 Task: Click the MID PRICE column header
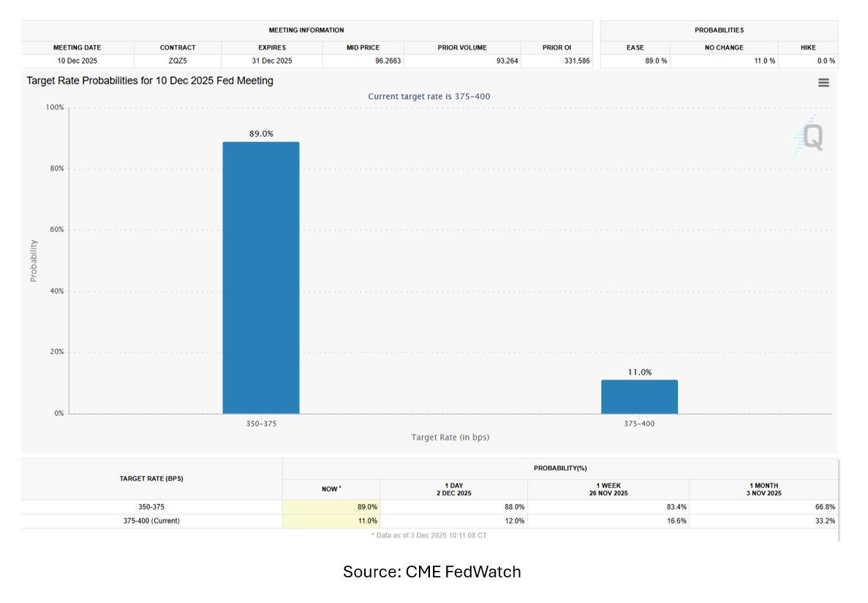363,48
